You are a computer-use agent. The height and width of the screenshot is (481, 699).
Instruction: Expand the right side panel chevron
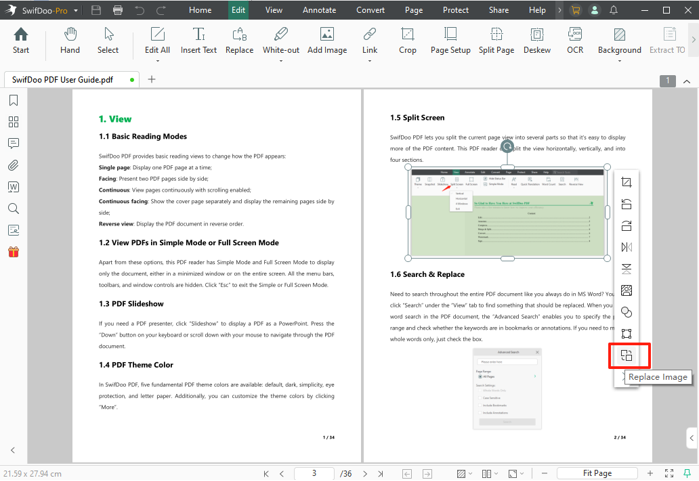(x=691, y=438)
